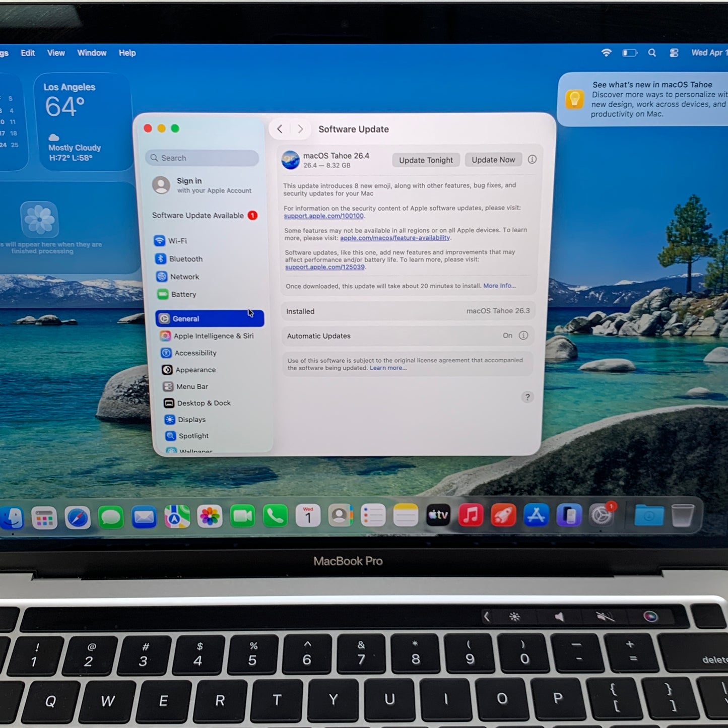The image size is (728, 728).
Task: Launch App Store from the Dock
Action: tap(536, 515)
